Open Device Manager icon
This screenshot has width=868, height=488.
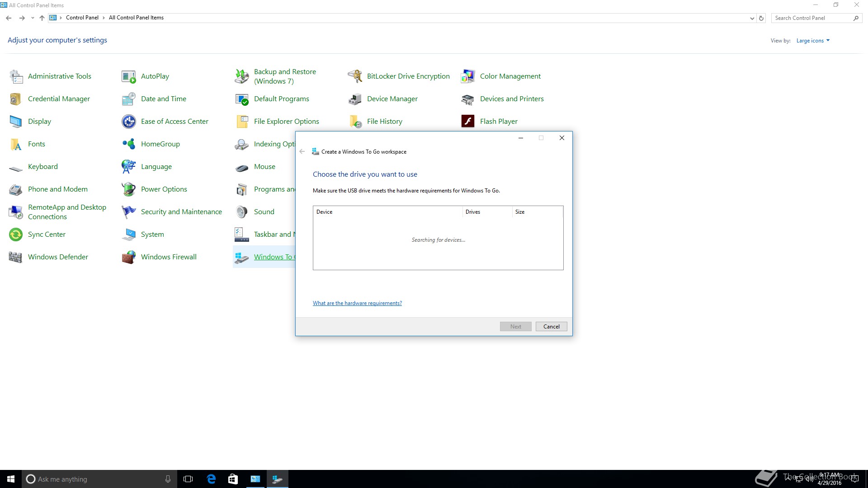(355, 99)
